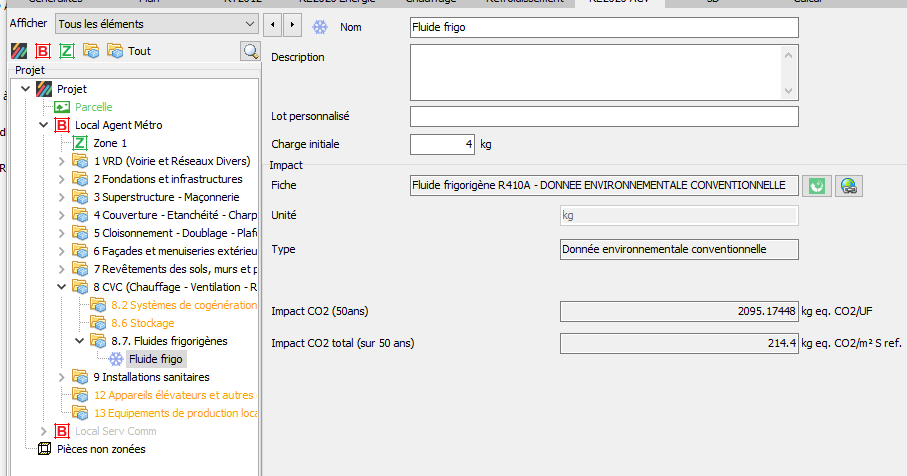Screen dimensions: 907x476
Task: Expand the Local Serv Comm node
Action: coord(43,432)
